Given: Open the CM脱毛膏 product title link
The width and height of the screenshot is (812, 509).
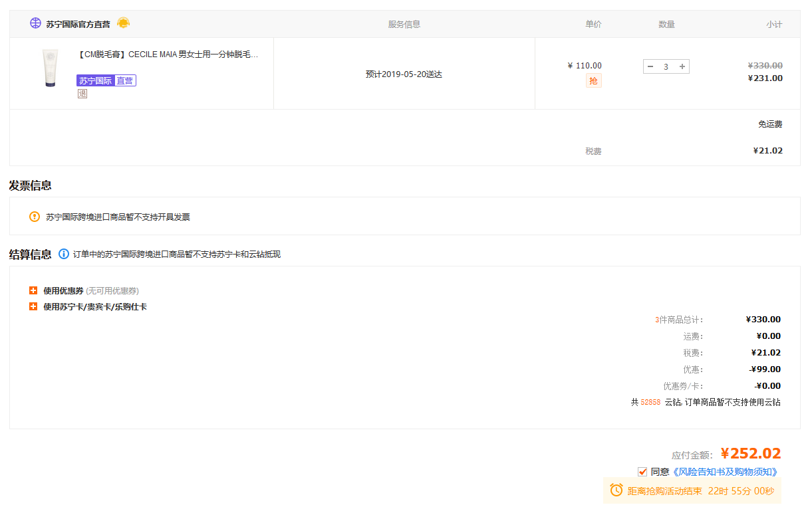Looking at the screenshot, I should click(x=168, y=54).
